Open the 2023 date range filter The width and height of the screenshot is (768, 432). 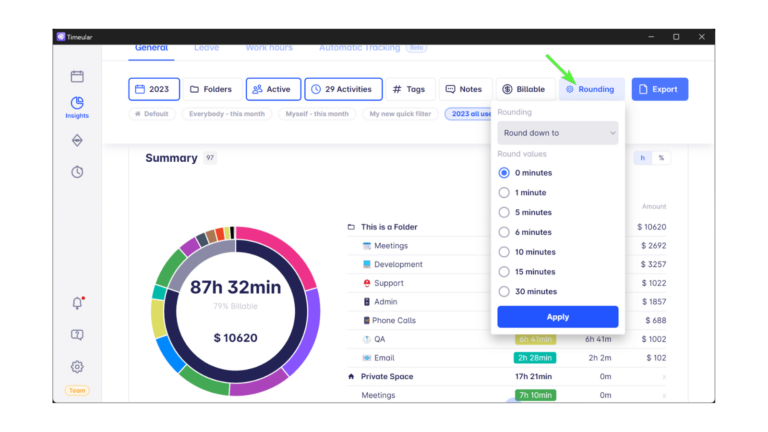coord(154,89)
